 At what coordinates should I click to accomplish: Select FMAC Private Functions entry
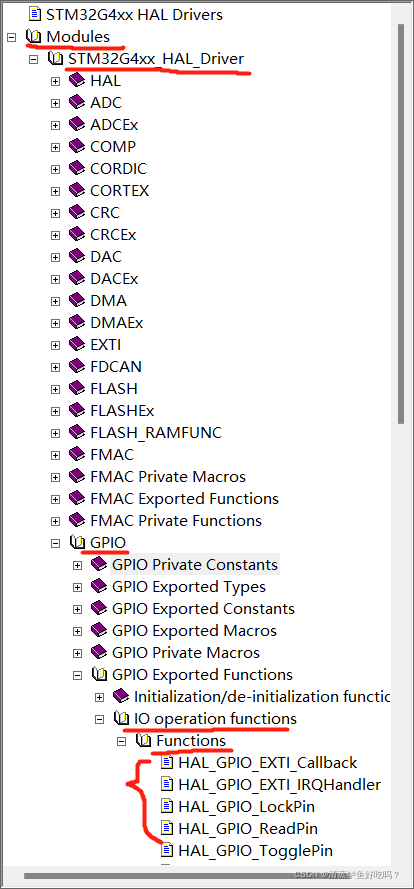[176, 520]
